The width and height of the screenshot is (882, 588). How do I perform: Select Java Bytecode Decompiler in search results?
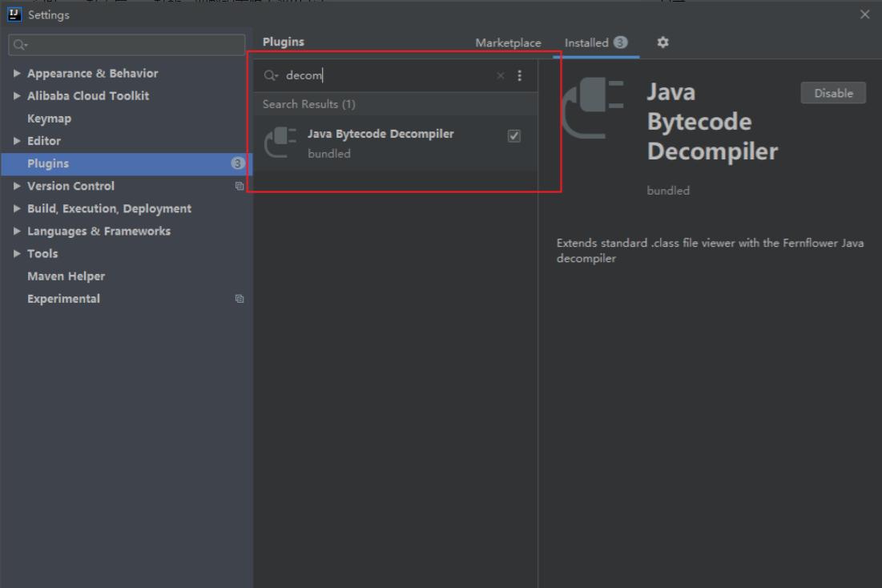[381, 135]
